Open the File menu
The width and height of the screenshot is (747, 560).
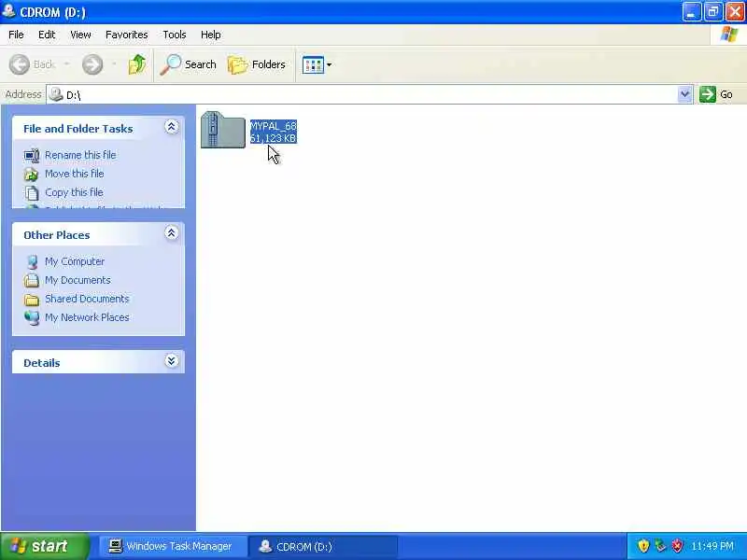16,35
